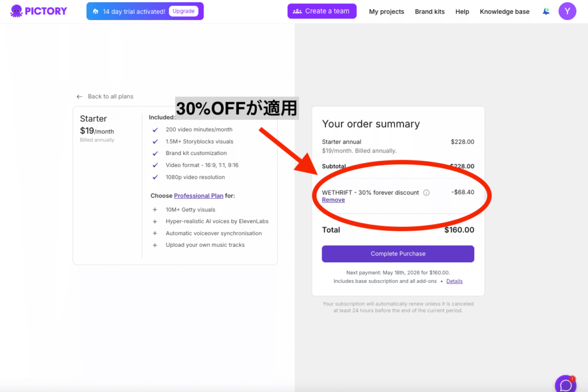Go to Knowledge base
This screenshot has width=588, height=392.
click(504, 11)
